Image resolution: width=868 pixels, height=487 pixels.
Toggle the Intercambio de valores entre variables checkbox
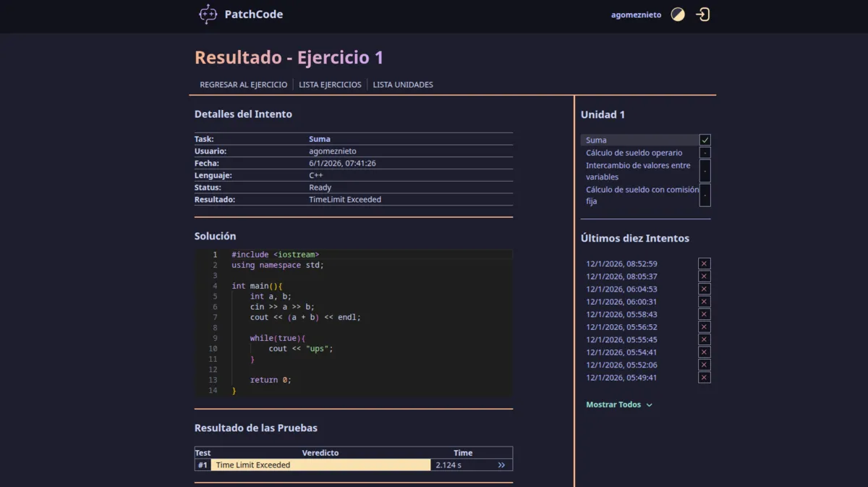click(x=705, y=171)
